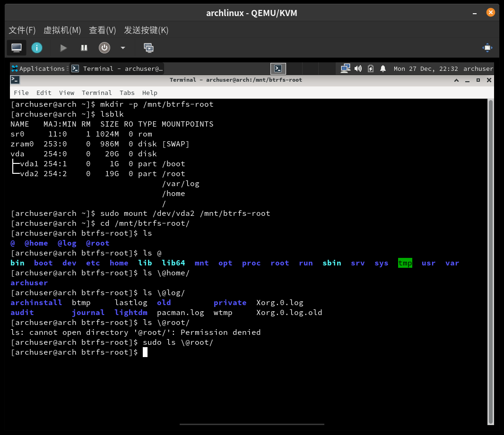
Task: Open the power manager battery icon
Action: coord(371,68)
